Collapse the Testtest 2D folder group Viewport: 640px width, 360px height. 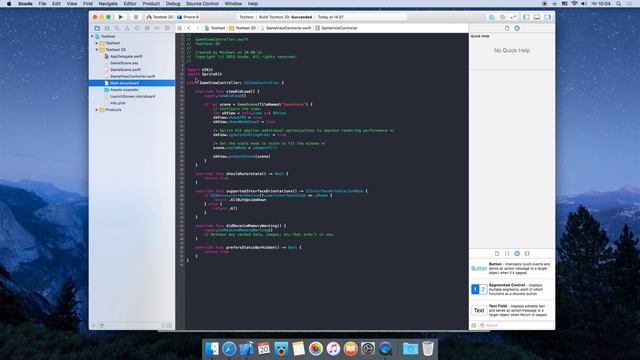pyautogui.click(x=97, y=50)
